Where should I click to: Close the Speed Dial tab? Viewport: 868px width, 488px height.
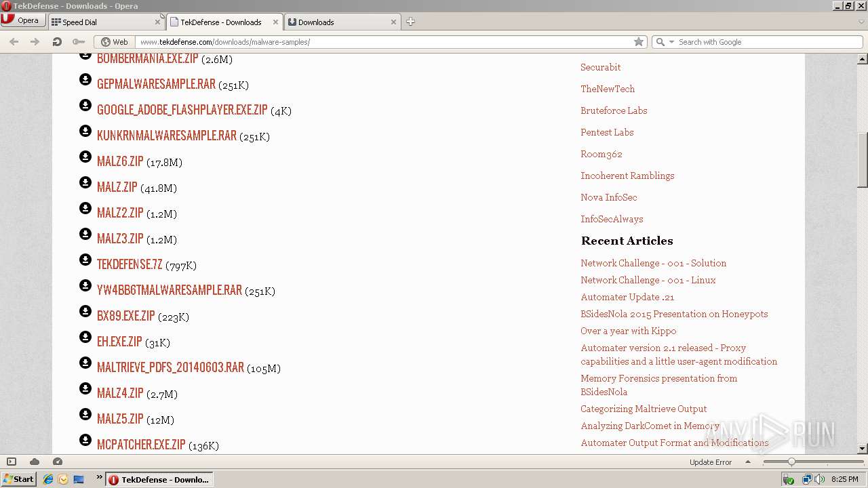157,22
